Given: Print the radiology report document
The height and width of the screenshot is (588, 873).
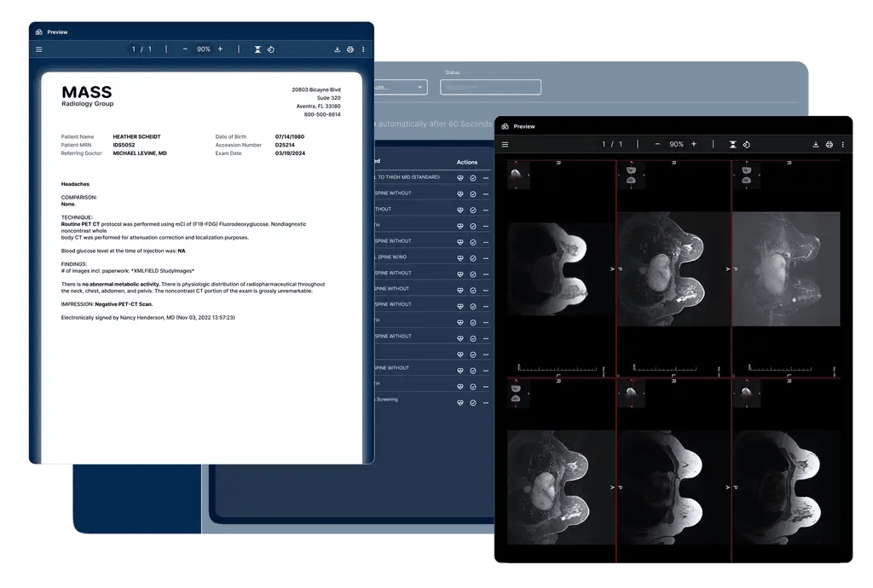Looking at the screenshot, I should (350, 49).
